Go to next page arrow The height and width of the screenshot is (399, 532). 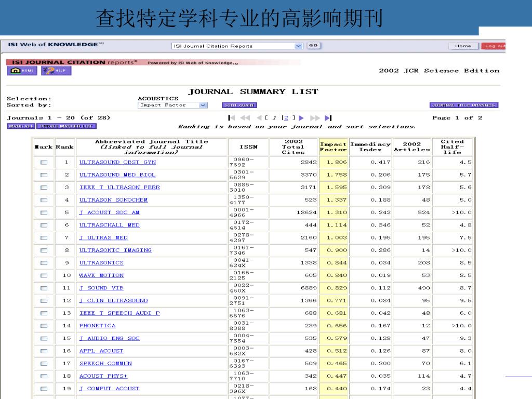pyautogui.click(x=301, y=118)
